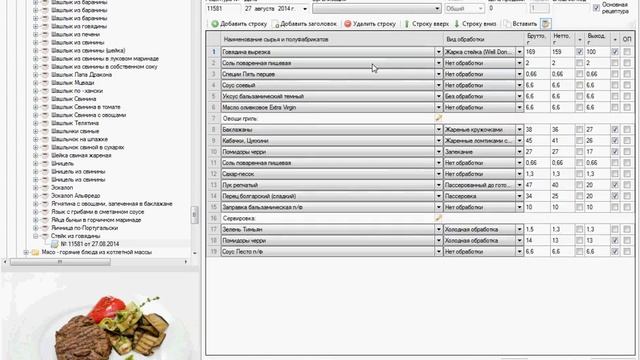The image size is (640, 360).
Task: Select 'Шашлык из свинины в луковом маринаде'
Action: click(x=104, y=58)
